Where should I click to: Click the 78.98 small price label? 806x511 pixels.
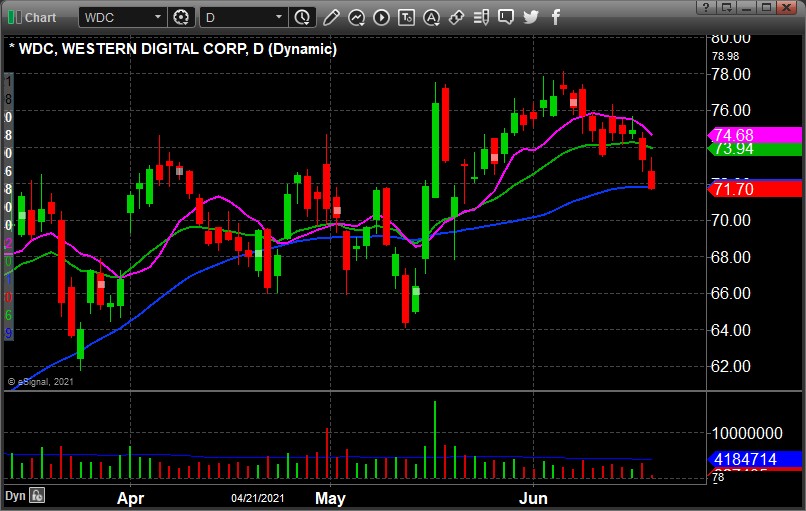tap(725, 56)
